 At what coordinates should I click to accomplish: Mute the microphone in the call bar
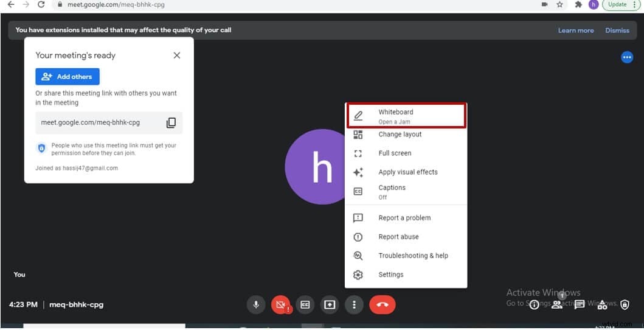pos(256,305)
